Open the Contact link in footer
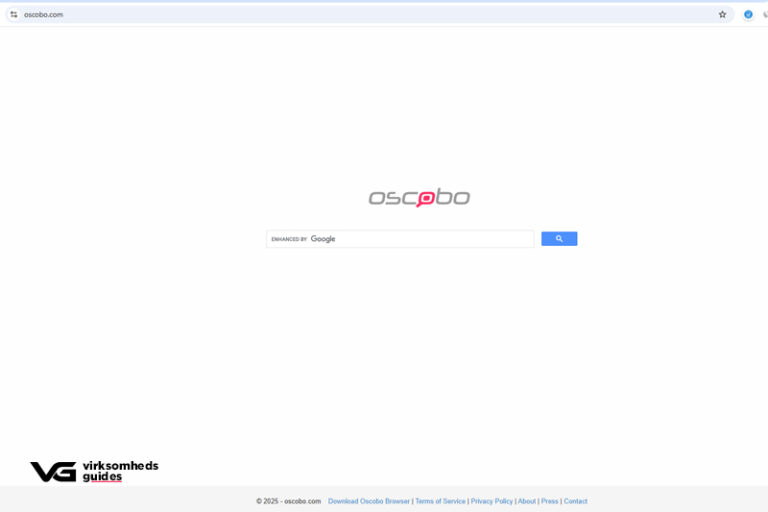Image resolution: width=768 pixels, height=512 pixels. [x=576, y=501]
